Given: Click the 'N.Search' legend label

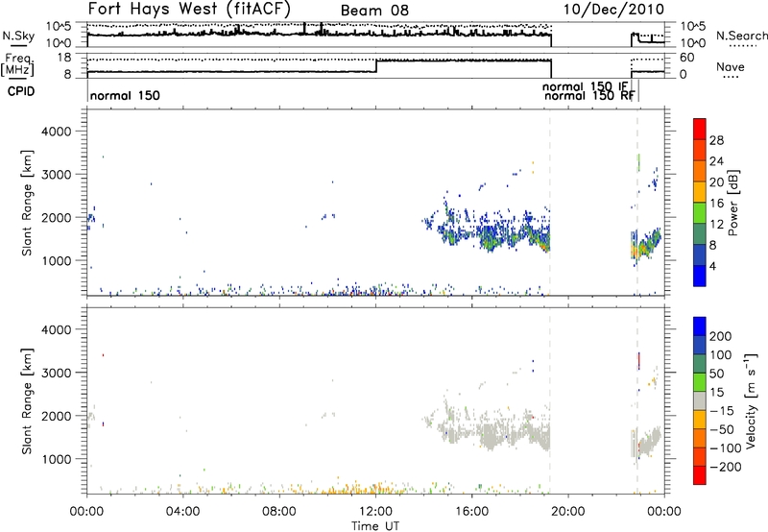Looking at the screenshot, I should click(741, 36).
